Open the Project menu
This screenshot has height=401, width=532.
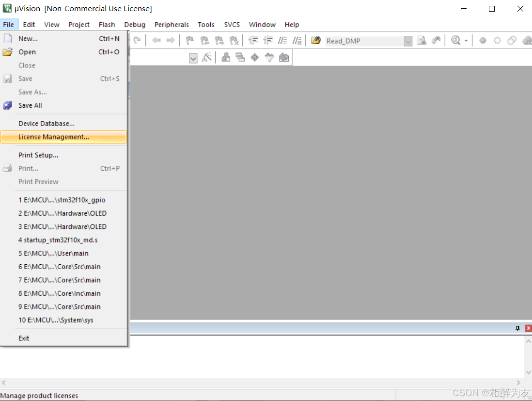point(78,25)
